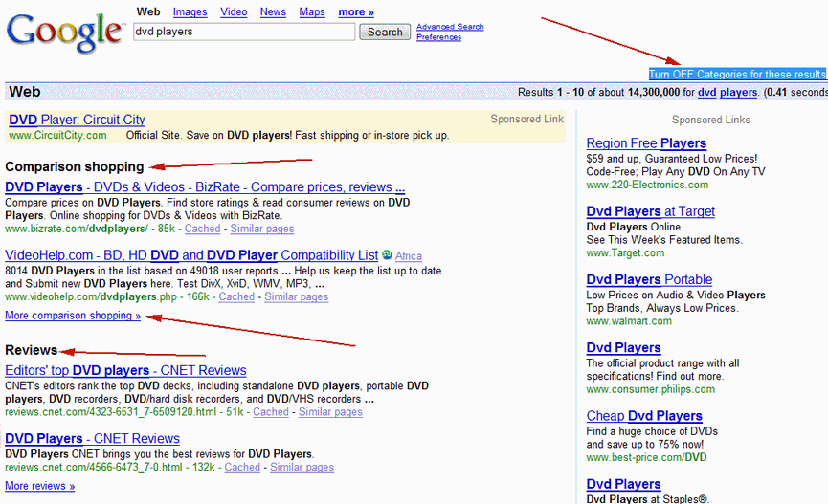Expand 'More reviews »'
Viewport: 828px width, 504px height.
point(40,486)
